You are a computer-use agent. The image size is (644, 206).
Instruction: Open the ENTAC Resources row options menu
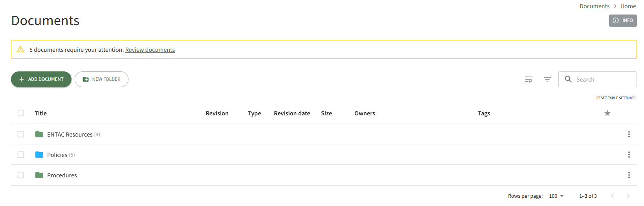point(629,134)
